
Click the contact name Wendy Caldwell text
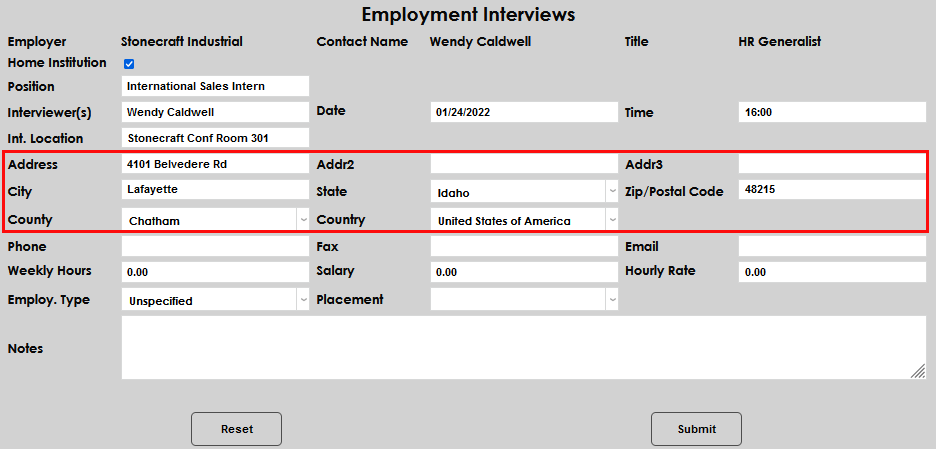click(480, 42)
